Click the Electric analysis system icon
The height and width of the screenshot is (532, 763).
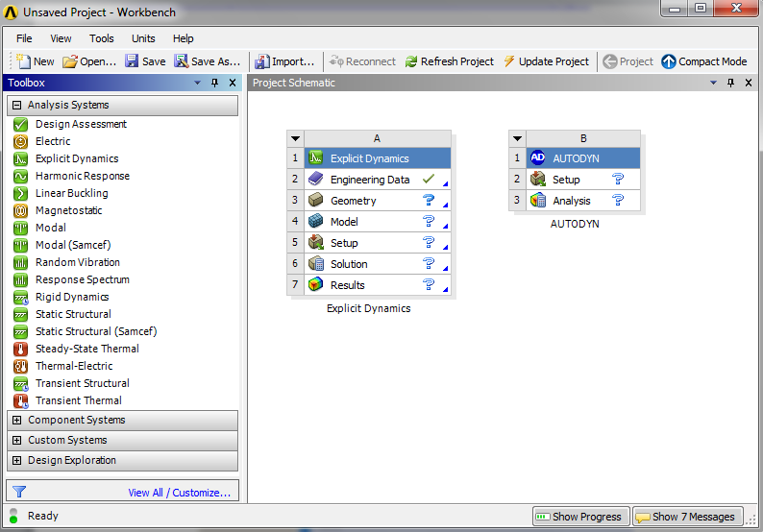[x=20, y=141]
